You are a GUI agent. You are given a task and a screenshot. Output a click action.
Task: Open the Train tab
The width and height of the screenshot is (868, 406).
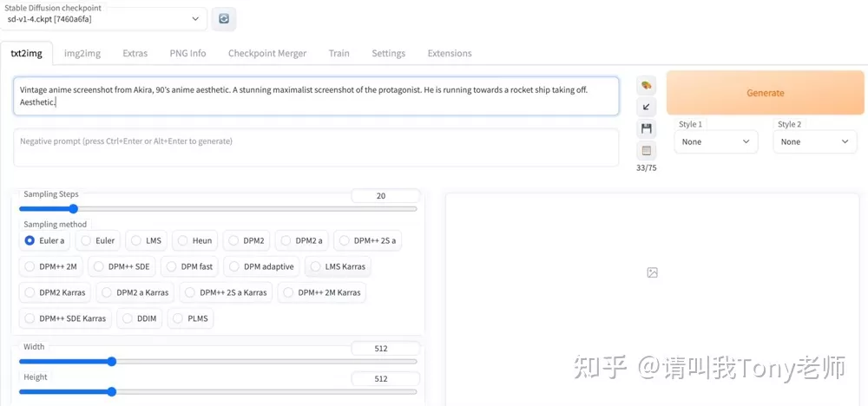point(339,53)
